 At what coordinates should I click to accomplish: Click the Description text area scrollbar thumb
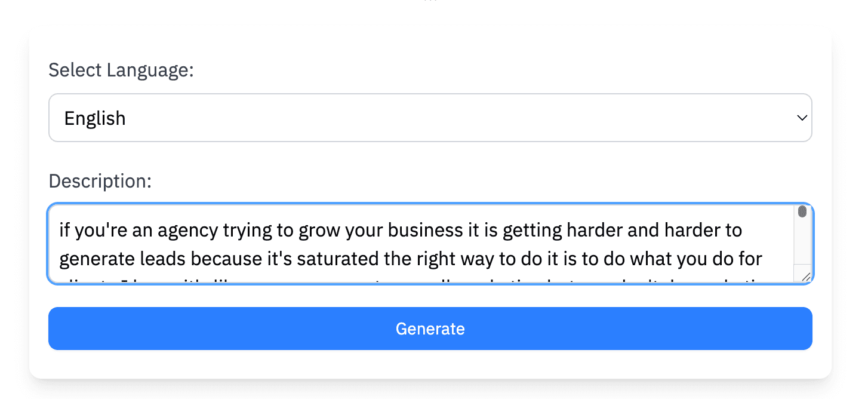(802, 212)
